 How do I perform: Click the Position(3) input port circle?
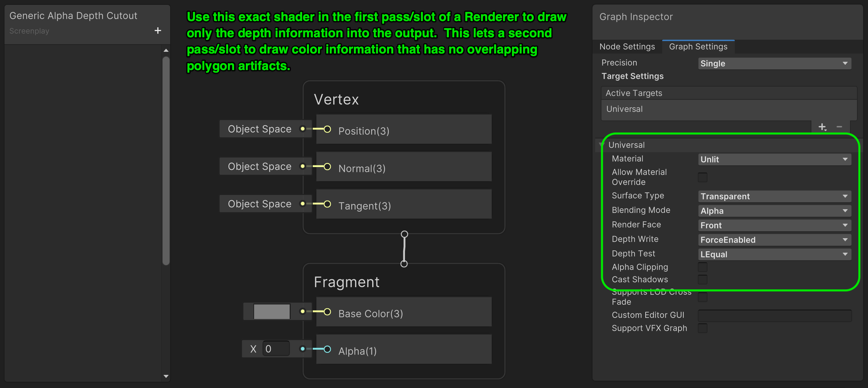[327, 129]
